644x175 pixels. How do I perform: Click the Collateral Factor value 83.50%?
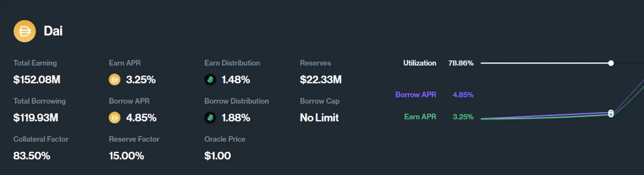(x=32, y=156)
